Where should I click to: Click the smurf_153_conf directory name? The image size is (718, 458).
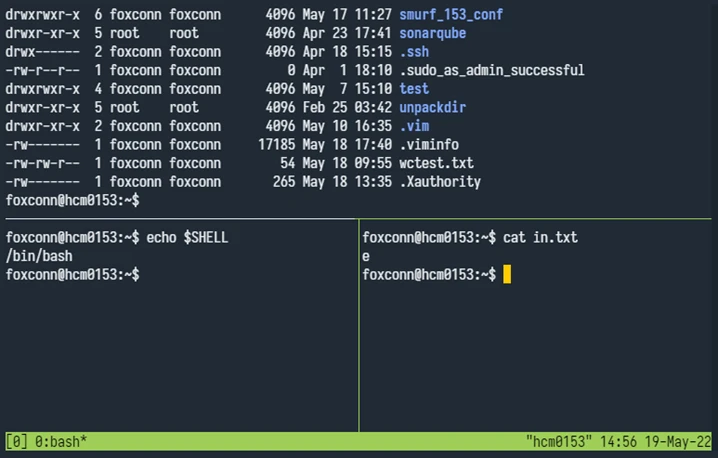(x=450, y=15)
